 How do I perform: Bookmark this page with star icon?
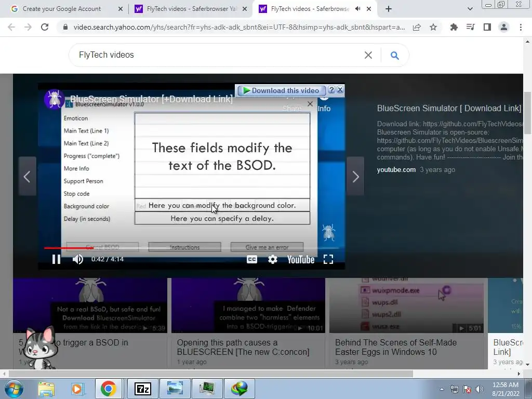(433, 27)
